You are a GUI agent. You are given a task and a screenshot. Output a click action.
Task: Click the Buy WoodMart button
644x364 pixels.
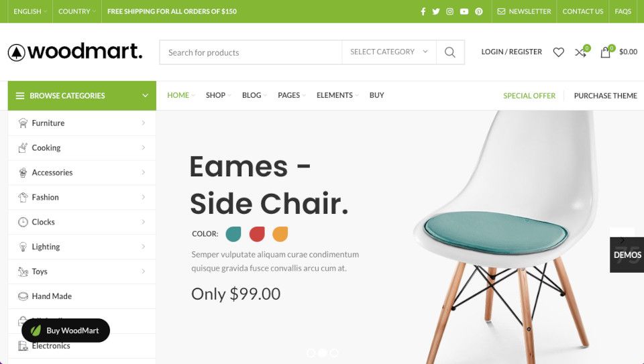point(66,330)
